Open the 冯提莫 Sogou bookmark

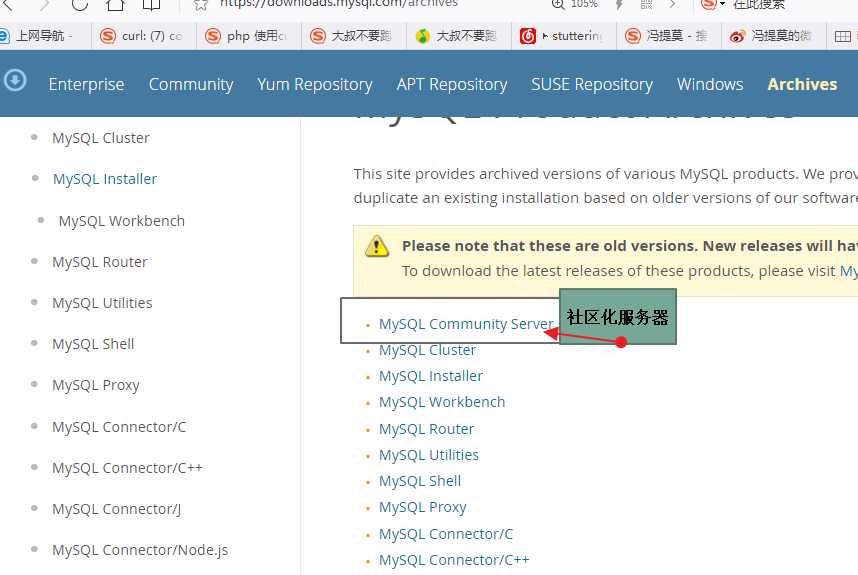666,36
